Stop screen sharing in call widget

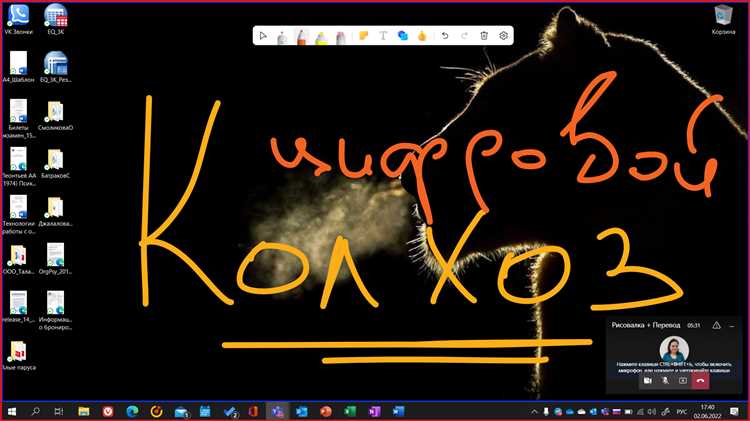[x=683, y=381]
